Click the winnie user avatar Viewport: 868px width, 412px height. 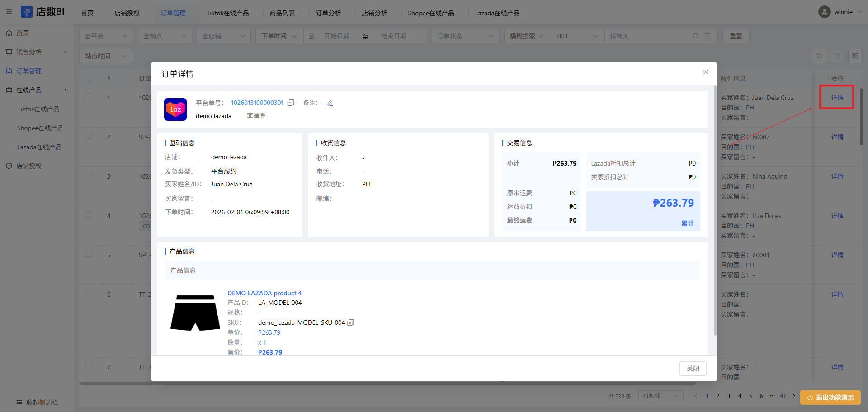pos(824,12)
